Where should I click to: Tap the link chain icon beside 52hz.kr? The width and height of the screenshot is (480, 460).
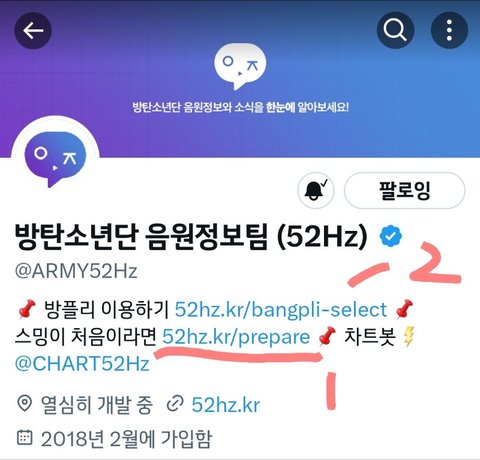[x=175, y=404]
